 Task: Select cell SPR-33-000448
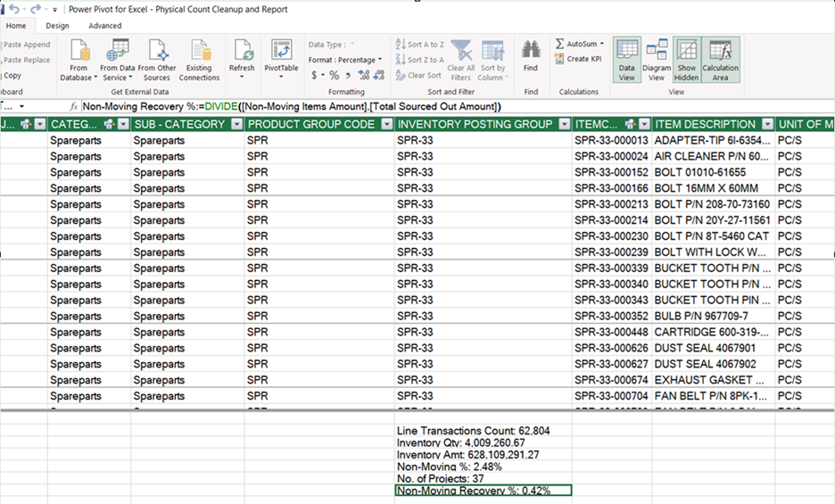612,332
